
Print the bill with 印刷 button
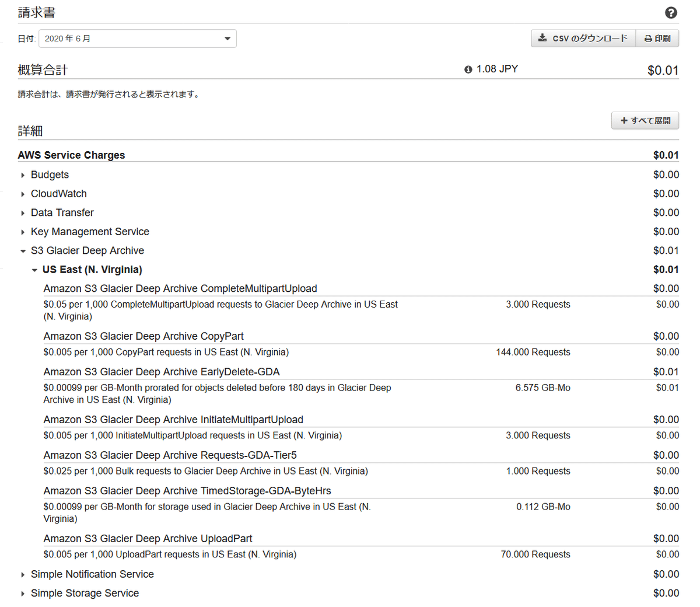point(657,39)
